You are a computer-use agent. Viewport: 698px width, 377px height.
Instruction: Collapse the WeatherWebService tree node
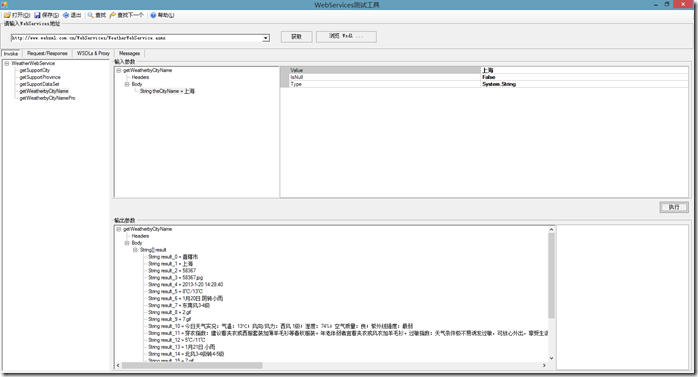coord(7,64)
